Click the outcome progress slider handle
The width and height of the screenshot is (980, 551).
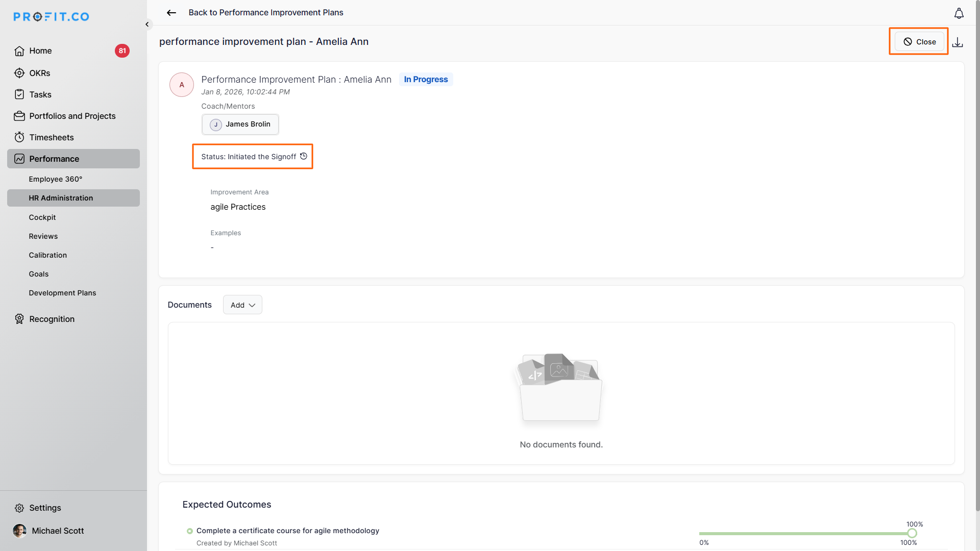[912, 534]
